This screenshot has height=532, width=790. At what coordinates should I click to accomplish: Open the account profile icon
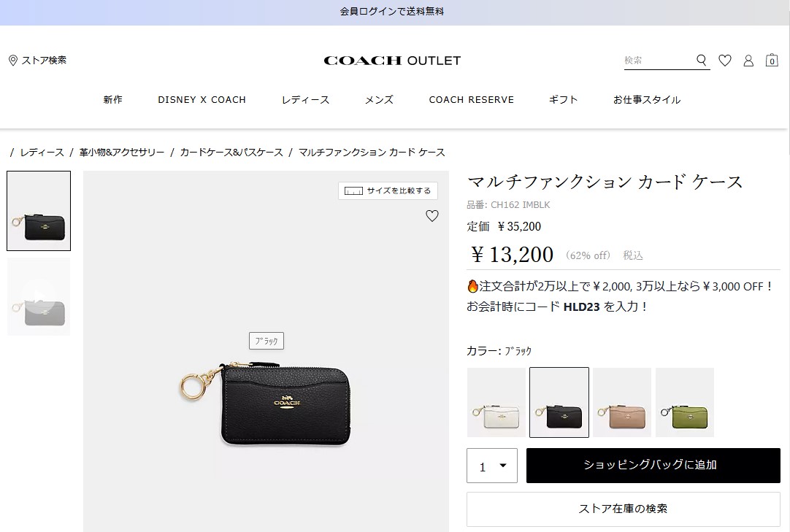(x=748, y=61)
